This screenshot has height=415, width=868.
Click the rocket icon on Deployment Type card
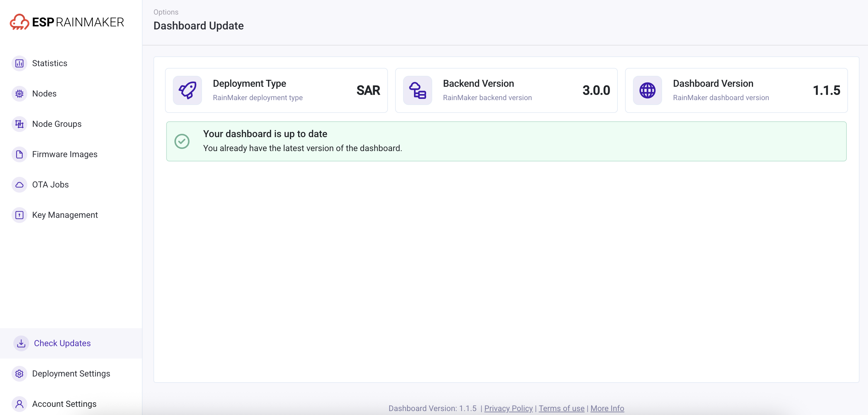pos(188,90)
